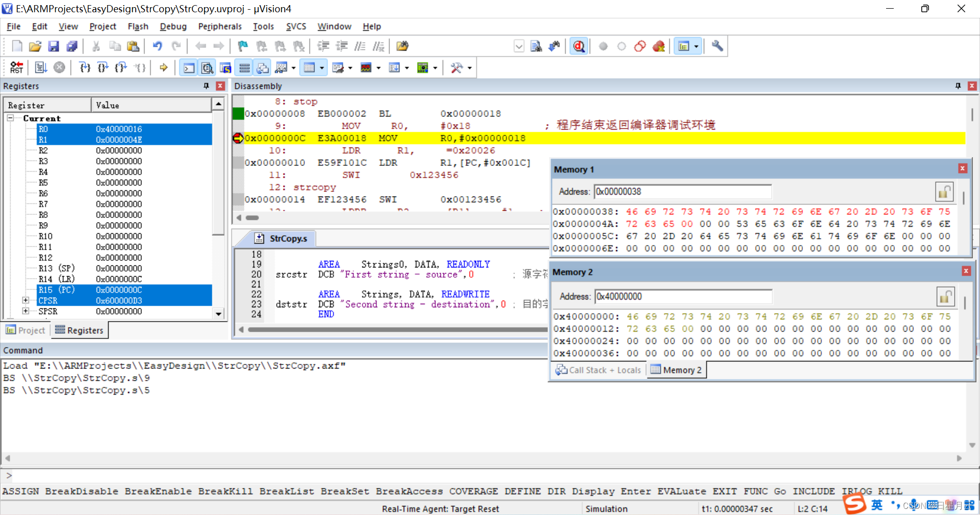Click the Start/Stop Debug Session magnifier icon
Screen dimensions: 980x515
coord(579,46)
